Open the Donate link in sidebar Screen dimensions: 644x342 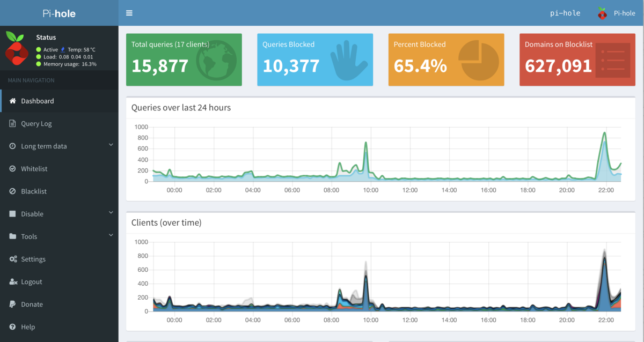(59, 304)
